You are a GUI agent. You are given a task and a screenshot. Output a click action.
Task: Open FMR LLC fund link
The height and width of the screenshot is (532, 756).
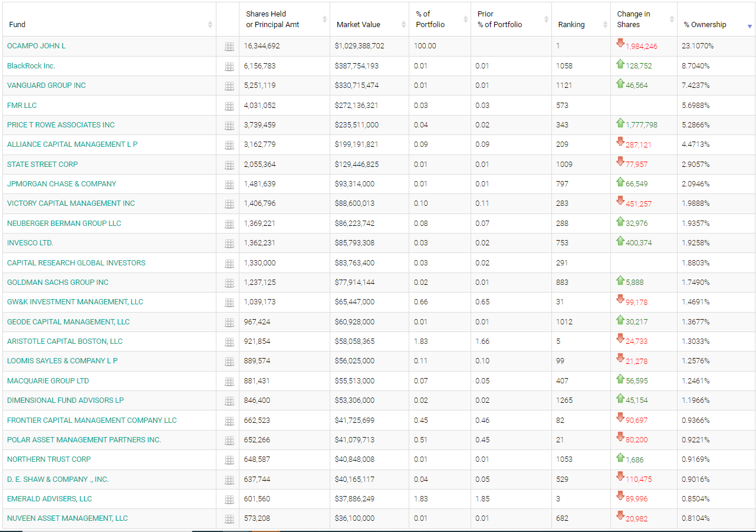pyautogui.click(x=22, y=105)
